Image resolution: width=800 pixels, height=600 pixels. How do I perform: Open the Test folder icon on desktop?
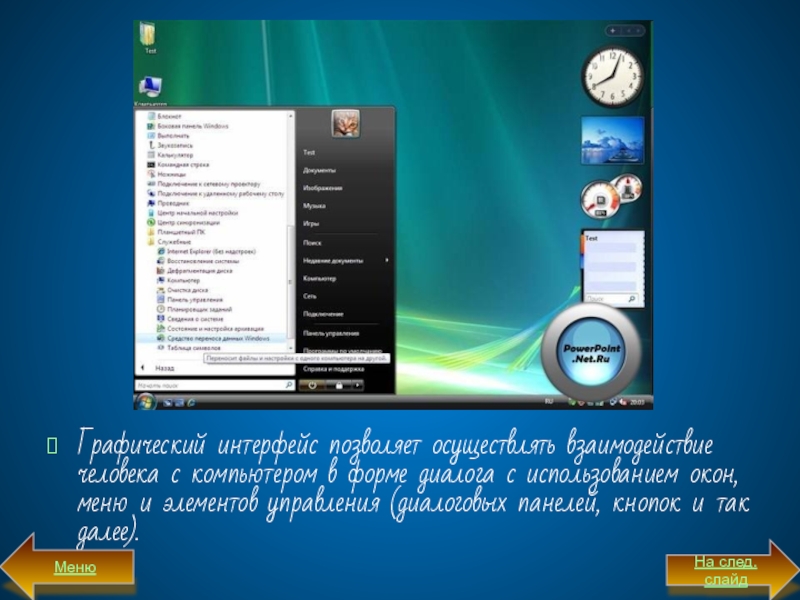[x=149, y=38]
